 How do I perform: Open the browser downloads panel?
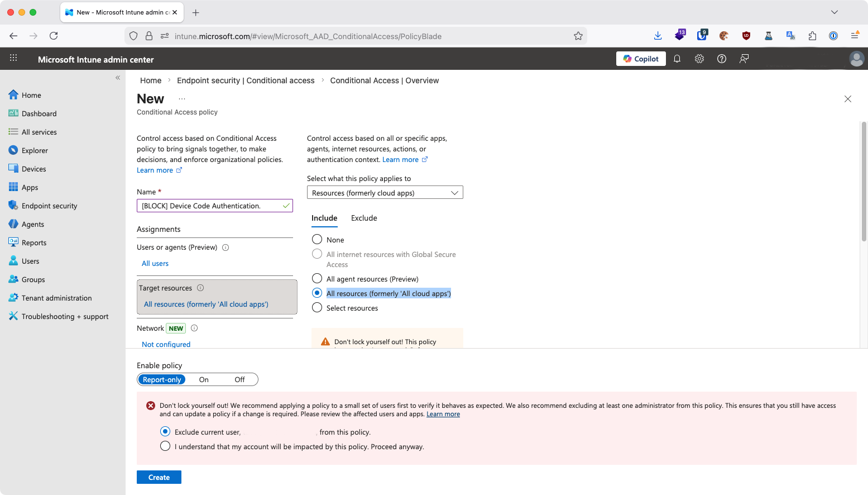(x=658, y=36)
